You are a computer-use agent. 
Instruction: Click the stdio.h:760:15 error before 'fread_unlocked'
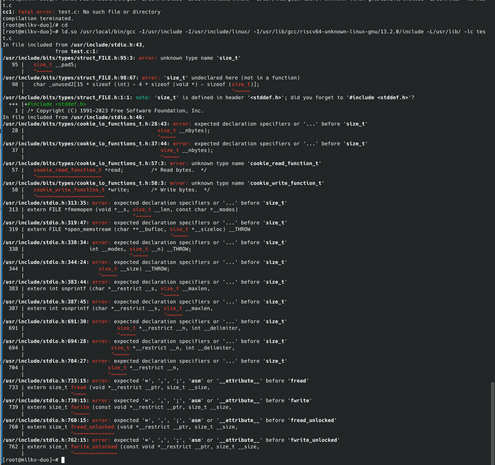coord(170,420)
